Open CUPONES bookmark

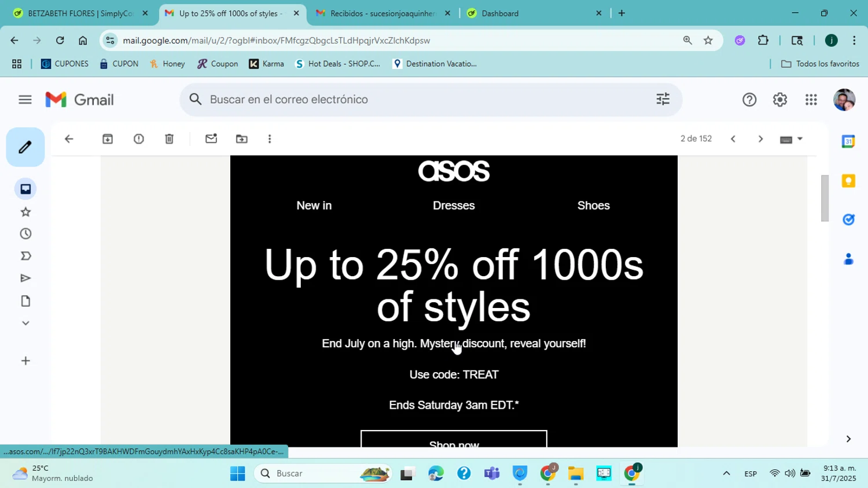(x=64, y=64)
